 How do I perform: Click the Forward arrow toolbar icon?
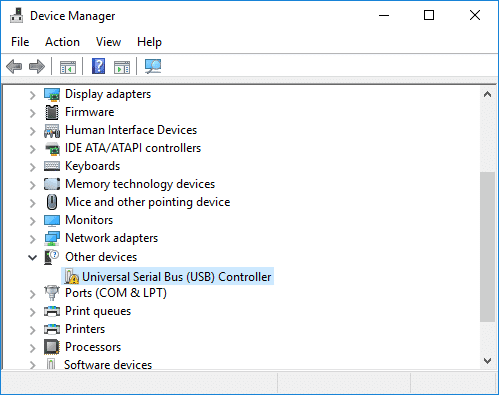tap(37, 66)
